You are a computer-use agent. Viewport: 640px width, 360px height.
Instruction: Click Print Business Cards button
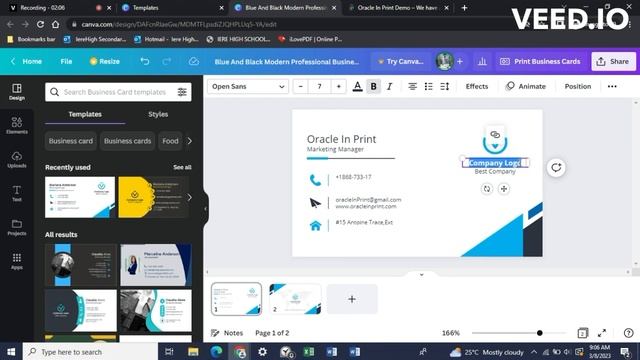(x=540, y=62)
